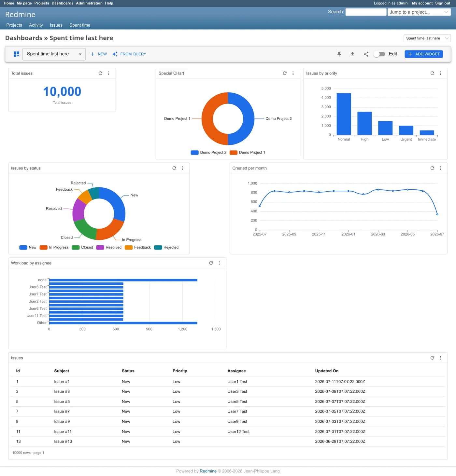Open Special CHart widget options menu
This screenshot has width=456, height=476.
click(293, 73)
